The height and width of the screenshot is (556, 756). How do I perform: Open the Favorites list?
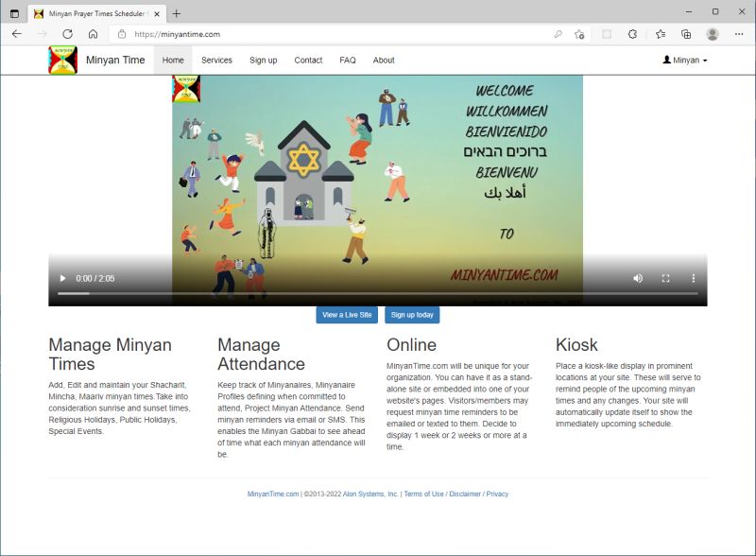661,34
